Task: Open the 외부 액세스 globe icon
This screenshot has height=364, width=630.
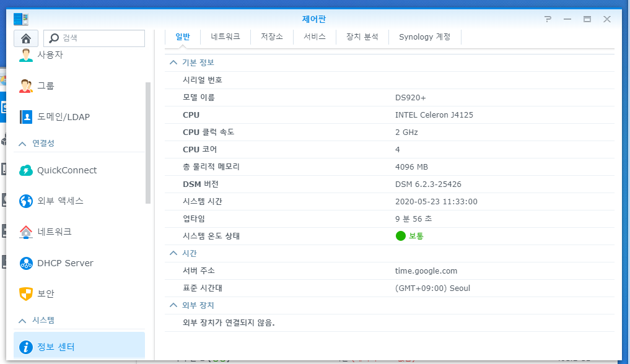Action: click(26, 201)
